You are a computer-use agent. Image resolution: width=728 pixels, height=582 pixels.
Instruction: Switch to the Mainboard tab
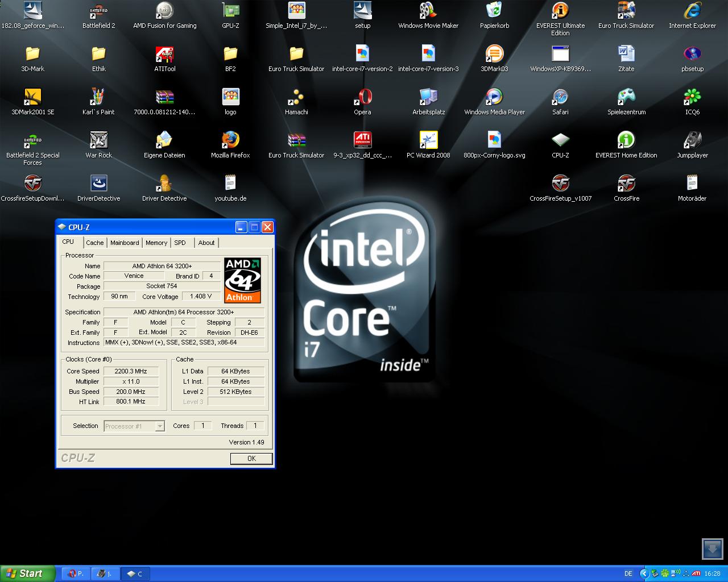(x=125, y=243)
